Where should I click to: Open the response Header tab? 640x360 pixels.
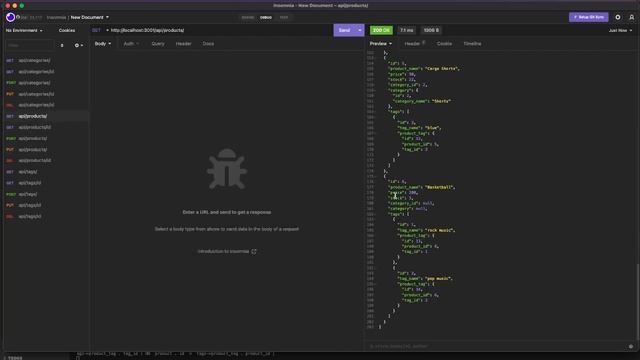point(415,44)
